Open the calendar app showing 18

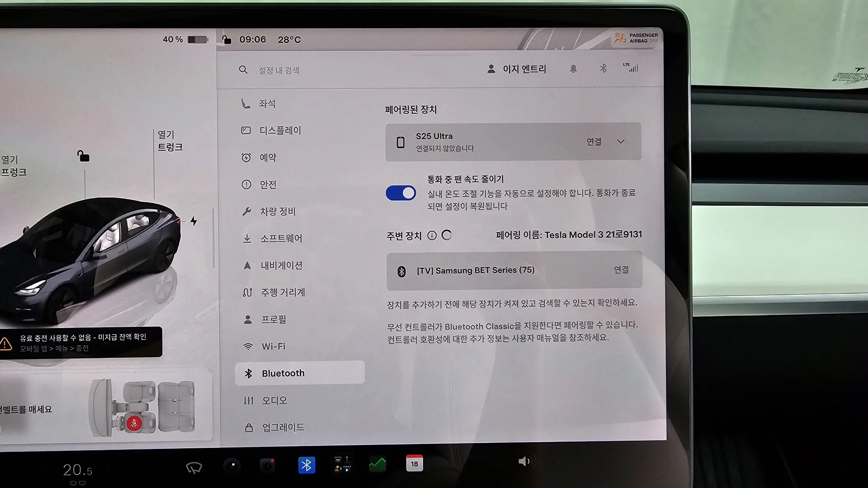click(x=414, y=463)
